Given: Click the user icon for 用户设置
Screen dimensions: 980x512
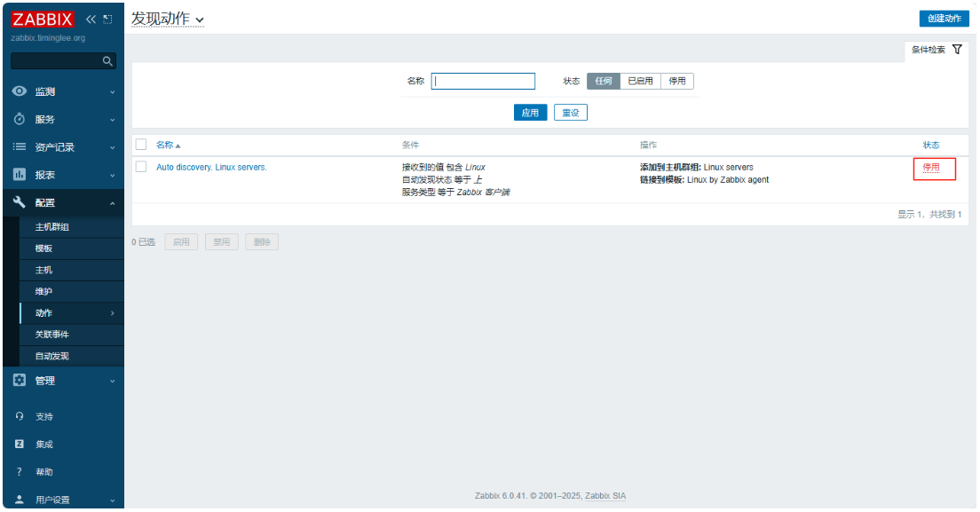Looking at the screenshot, I should pos(20,500).
